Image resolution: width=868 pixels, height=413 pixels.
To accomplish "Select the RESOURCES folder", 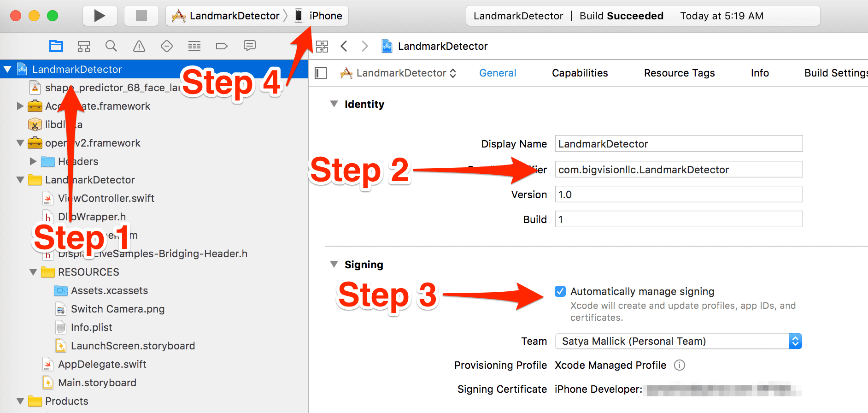I will click(80, 272).
